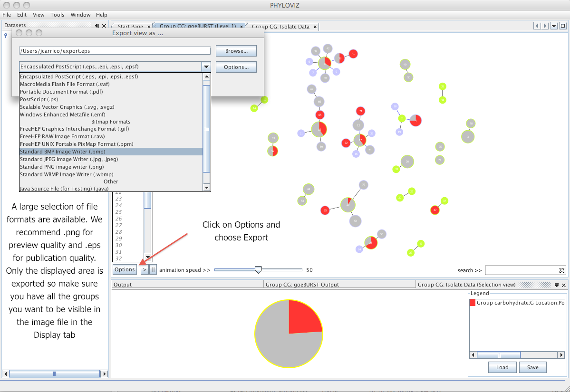Click Legend scrollbar left arrow
Image resolution: width=570 pixels, height=392 pixels.
473,355
